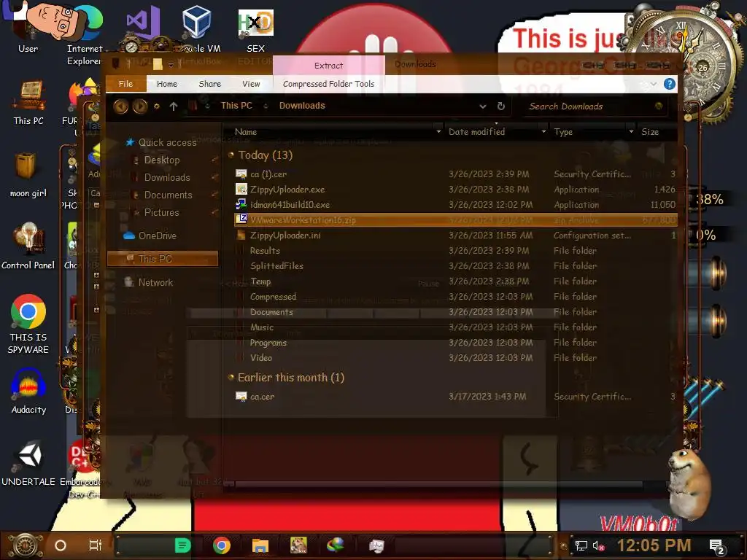This screenshot has height=560, width=747.
Task: Open File Explorer from the taskbar
Action: (260, 545)
